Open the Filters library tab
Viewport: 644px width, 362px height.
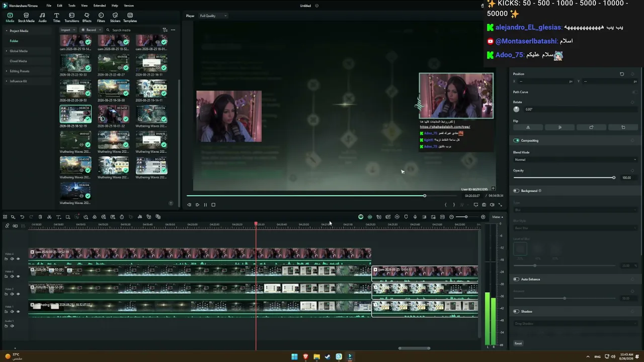pyautogui.click(x=101, y=18)
